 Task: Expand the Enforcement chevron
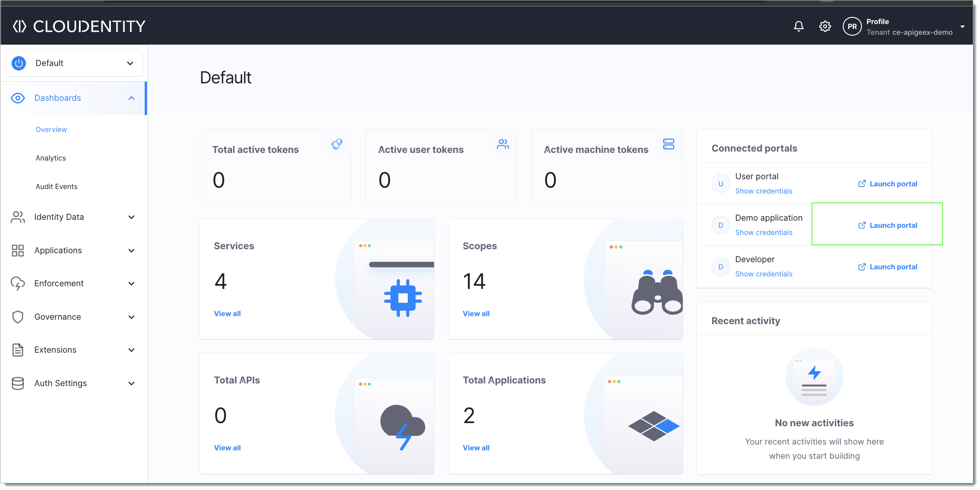coord(131,284)
